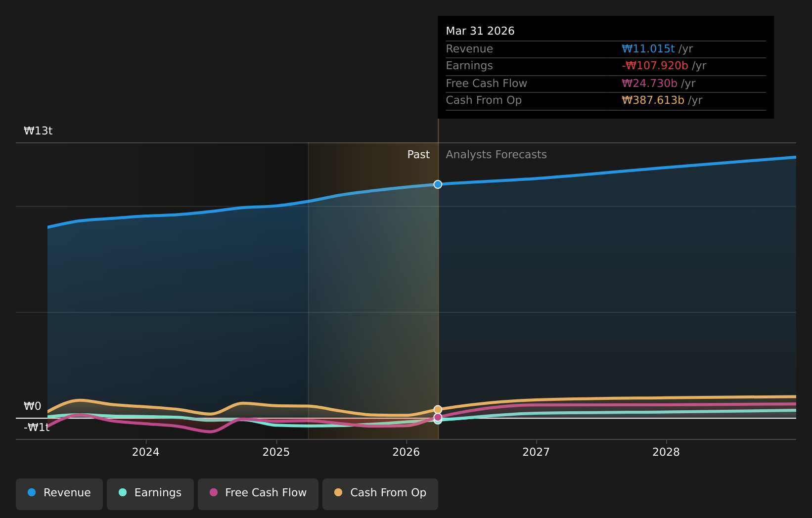Click the 2024 x-axis label
The image size is (812, 518).
(146, 452)
